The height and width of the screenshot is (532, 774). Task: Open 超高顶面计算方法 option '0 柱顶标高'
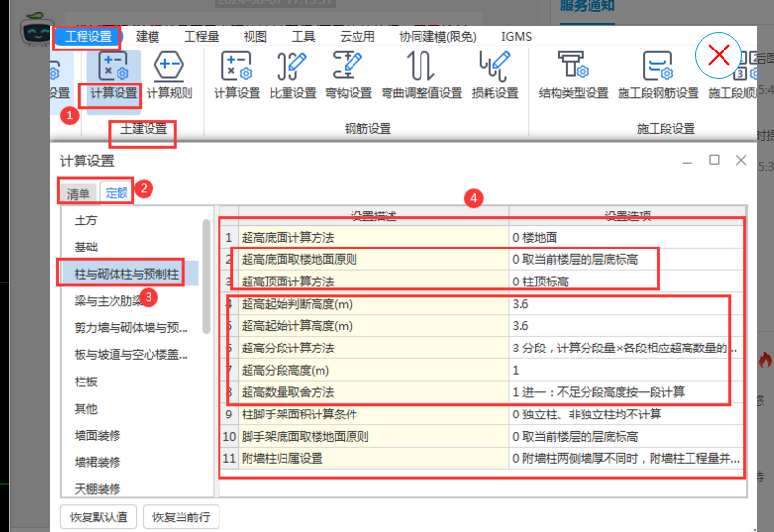click(626, 282)
